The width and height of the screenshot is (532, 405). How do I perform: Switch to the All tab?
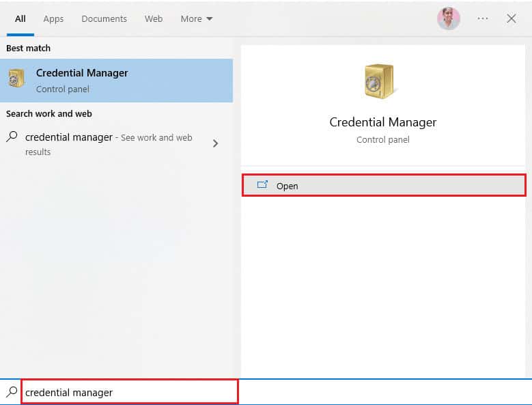click(20, 18)
